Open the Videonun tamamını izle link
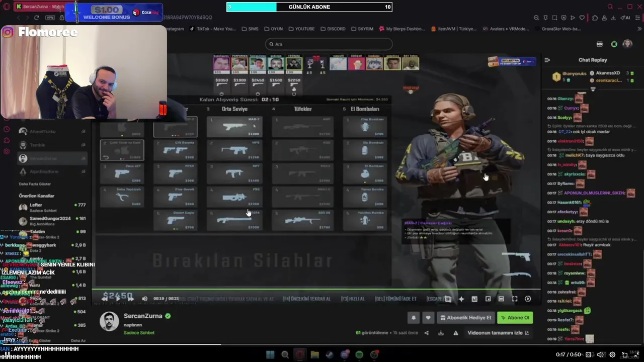The width and height of the screenshot is (644, 362). point(498,333)
